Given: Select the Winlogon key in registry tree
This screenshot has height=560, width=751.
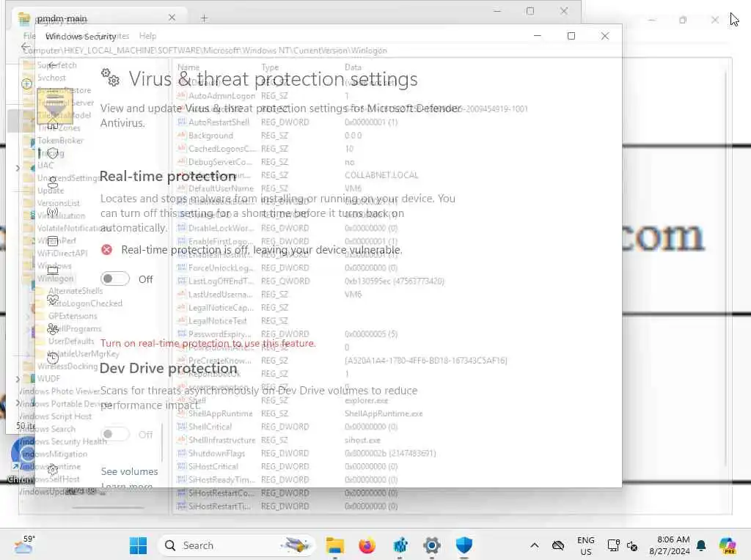Looking at the screenshot, I should 56,279.
